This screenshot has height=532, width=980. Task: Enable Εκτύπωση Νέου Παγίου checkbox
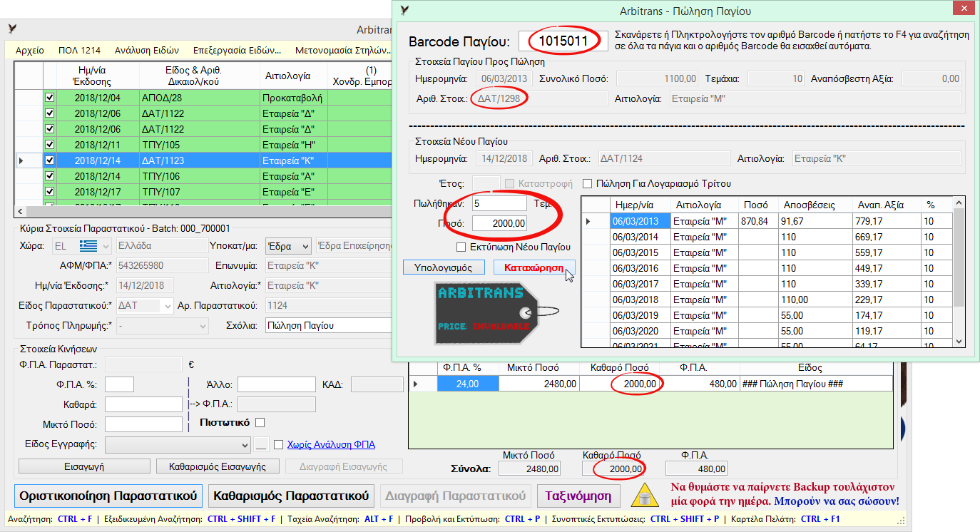(461, 247)
